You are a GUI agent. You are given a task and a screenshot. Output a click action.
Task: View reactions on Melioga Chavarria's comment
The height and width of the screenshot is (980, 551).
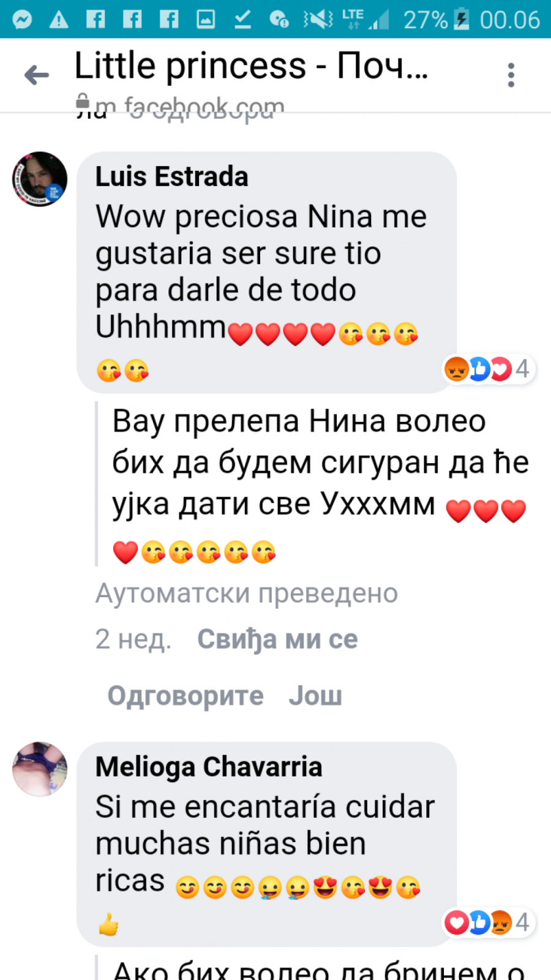pyautogui.click(x=488, y=922)
